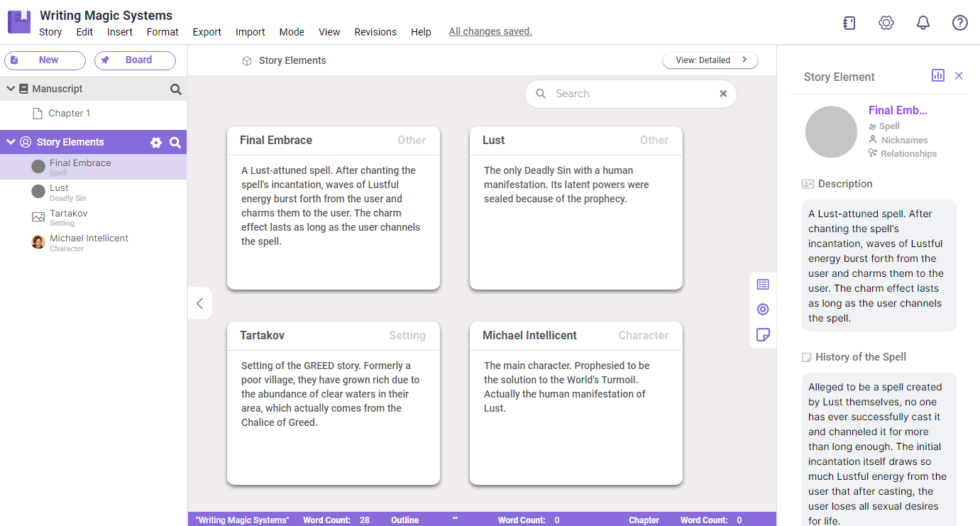Image resolution: width=980 pixels, height=526 pixels.
Task: Open the help question mark icon
Action: [x=959, y=22]
